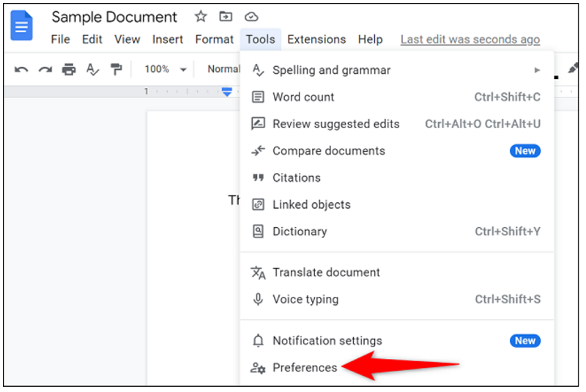Click the New badge beside Notification settings
586x392 pixels.
[525, 341]
